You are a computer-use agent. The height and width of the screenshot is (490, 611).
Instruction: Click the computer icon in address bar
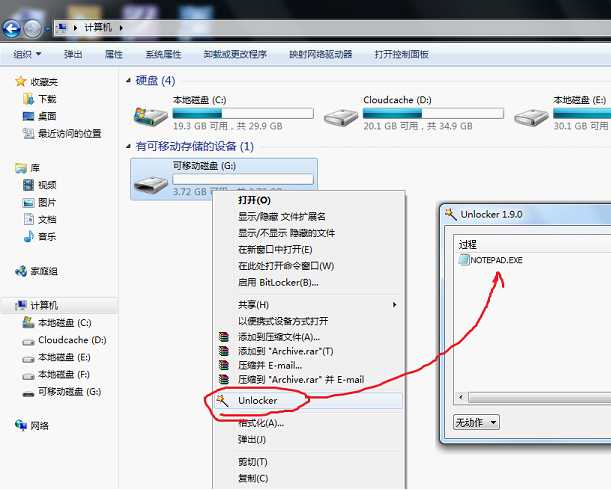[62, 28]
